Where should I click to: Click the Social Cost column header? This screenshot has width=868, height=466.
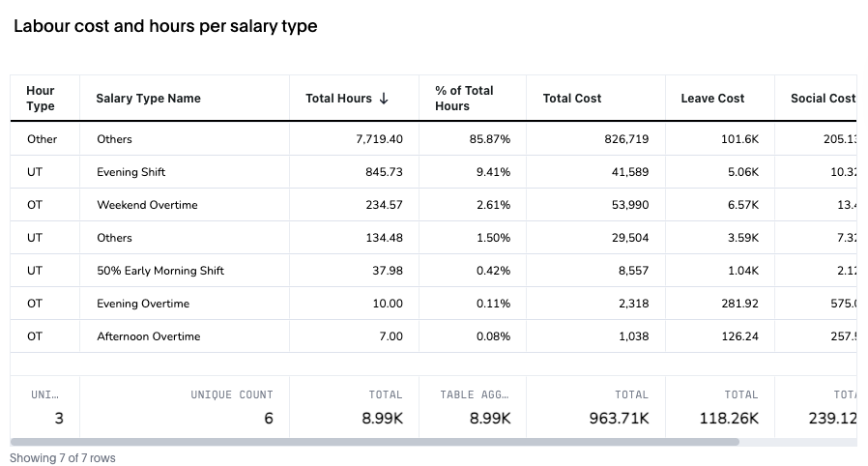click(823, 99)
